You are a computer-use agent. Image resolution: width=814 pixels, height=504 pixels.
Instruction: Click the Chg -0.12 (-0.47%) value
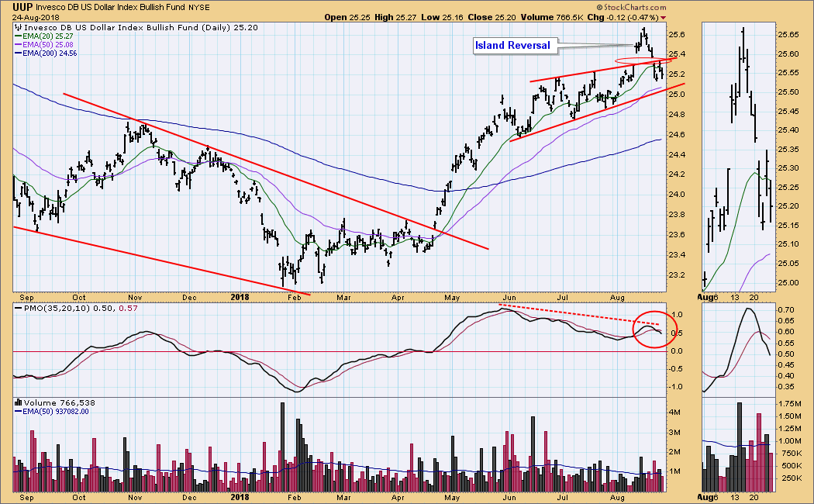pos(623,17)
